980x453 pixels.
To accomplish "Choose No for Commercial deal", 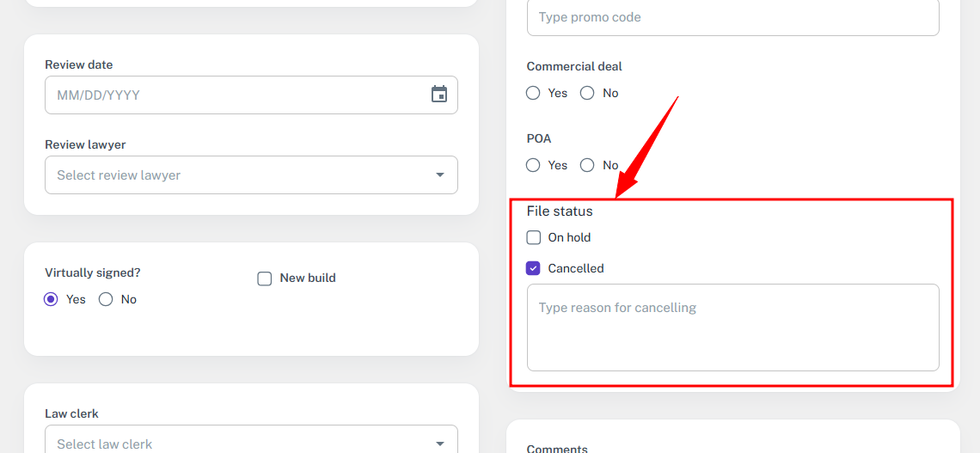I will (587, 93).
